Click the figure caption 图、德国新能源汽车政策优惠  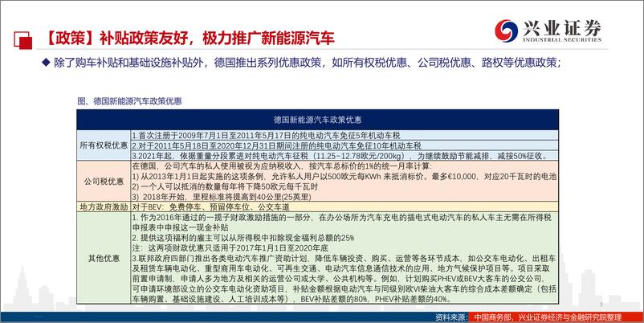pyautogui.click(x=129, y=101)
